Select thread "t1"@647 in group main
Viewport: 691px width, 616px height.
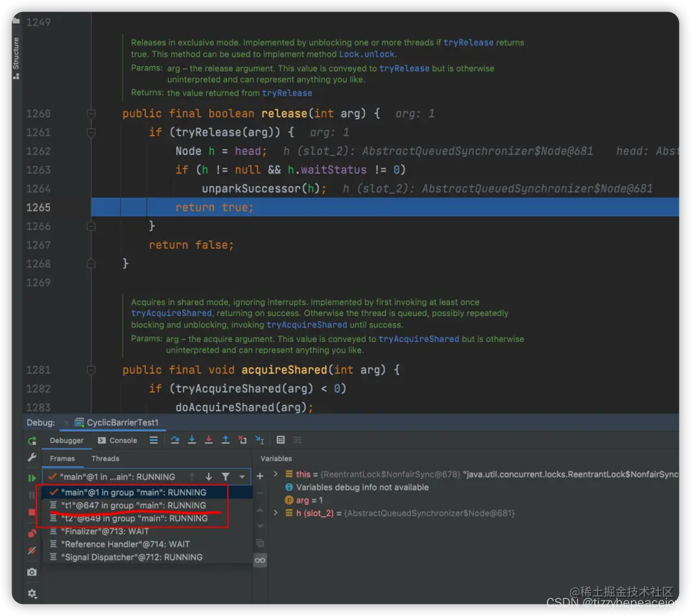click(x=147, y=505)
